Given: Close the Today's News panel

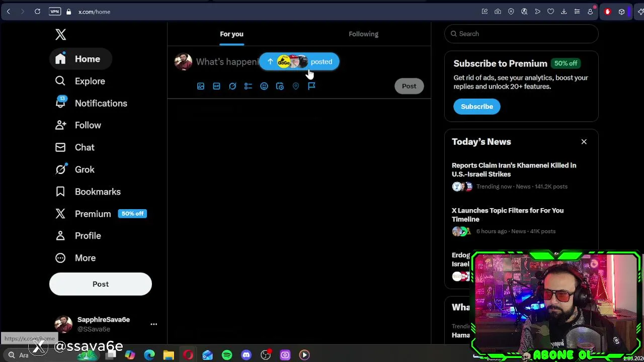Looking at the screenshot, I should pyautogui.click(x=584, y=142).
